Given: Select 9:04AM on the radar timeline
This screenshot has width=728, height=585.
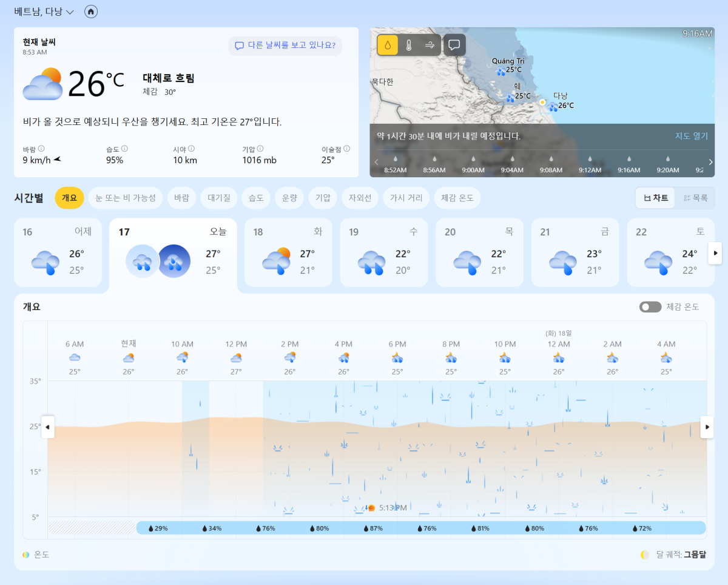Looking at the screenshot, I should 513,165.
